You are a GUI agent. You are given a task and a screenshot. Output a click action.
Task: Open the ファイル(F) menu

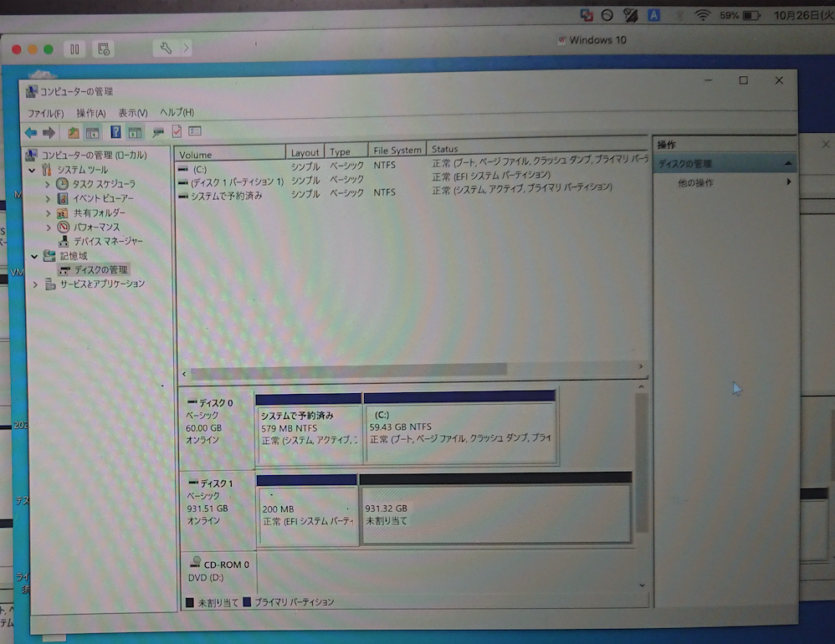click(x=46, y=114)
